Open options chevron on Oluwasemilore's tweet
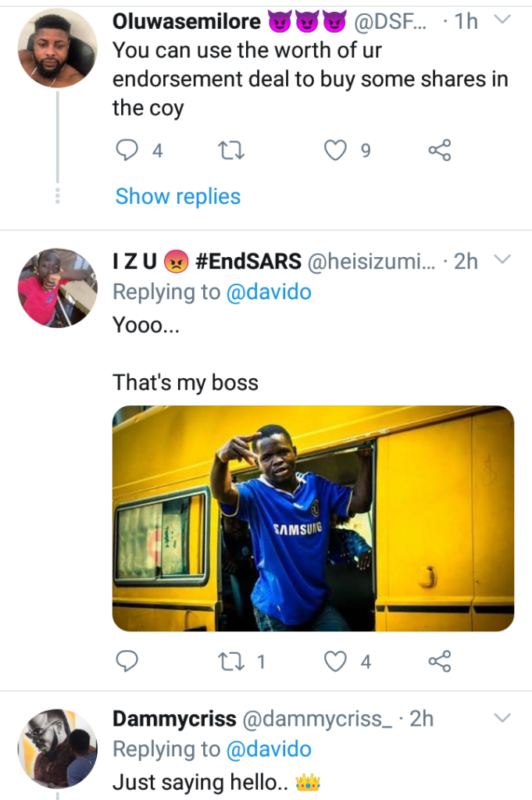Viewport: 532px width, 800px height. [502, 20]
